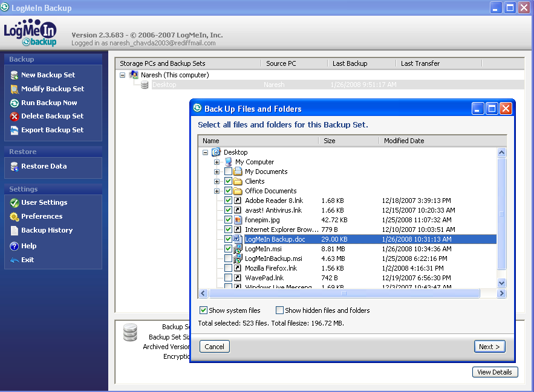Screen dimensions: 534x392
Task: Open the Help question mark icon
Action: pos(15,246)
